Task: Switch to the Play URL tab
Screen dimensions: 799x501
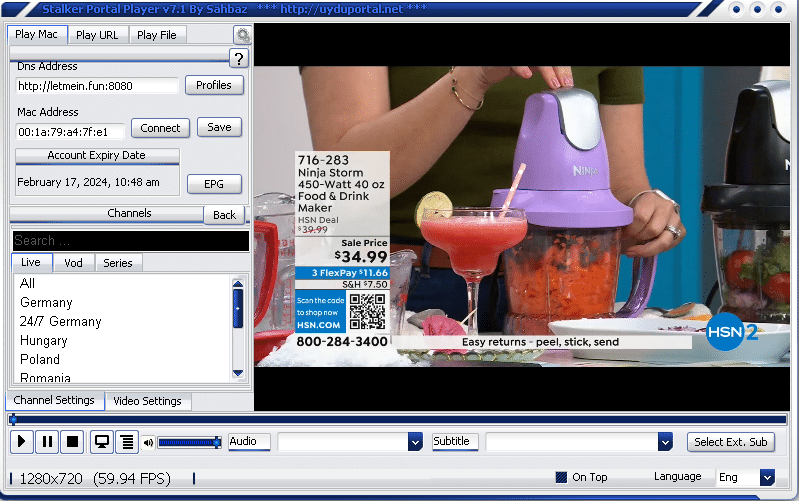Action: tap(97, 35)
